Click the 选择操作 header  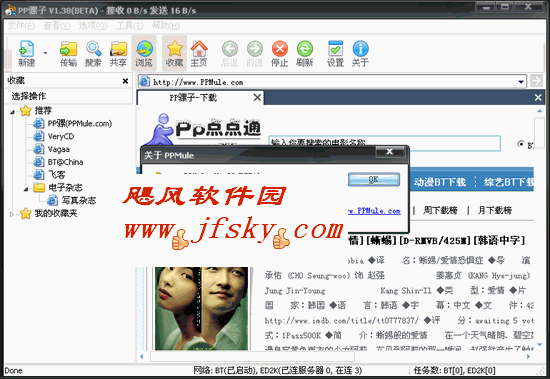[29, 96]
